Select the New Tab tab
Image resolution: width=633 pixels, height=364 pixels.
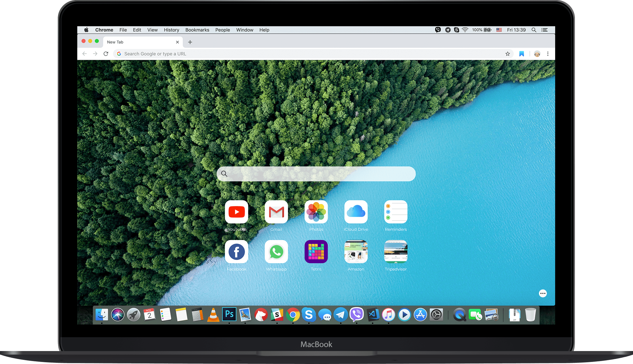[143, 42]
